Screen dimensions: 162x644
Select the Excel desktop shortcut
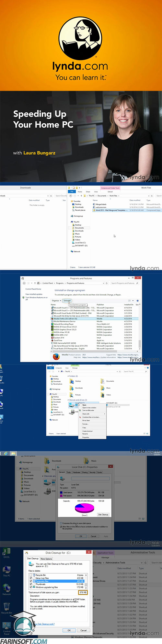pos(6,552)
